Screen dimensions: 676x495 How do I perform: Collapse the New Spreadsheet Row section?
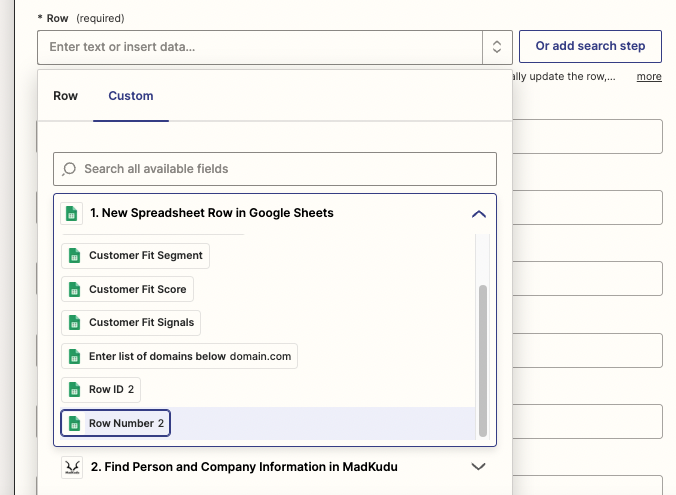click(x=479, y=214)
